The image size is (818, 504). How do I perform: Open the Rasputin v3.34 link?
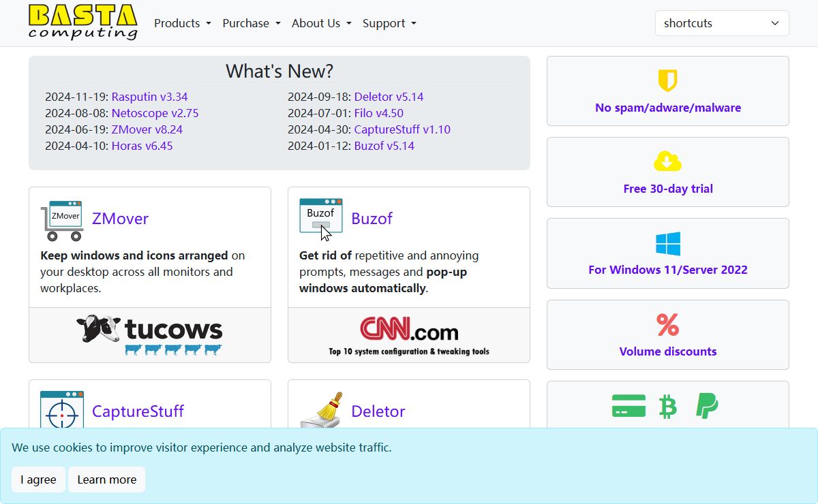pos(150,97)
